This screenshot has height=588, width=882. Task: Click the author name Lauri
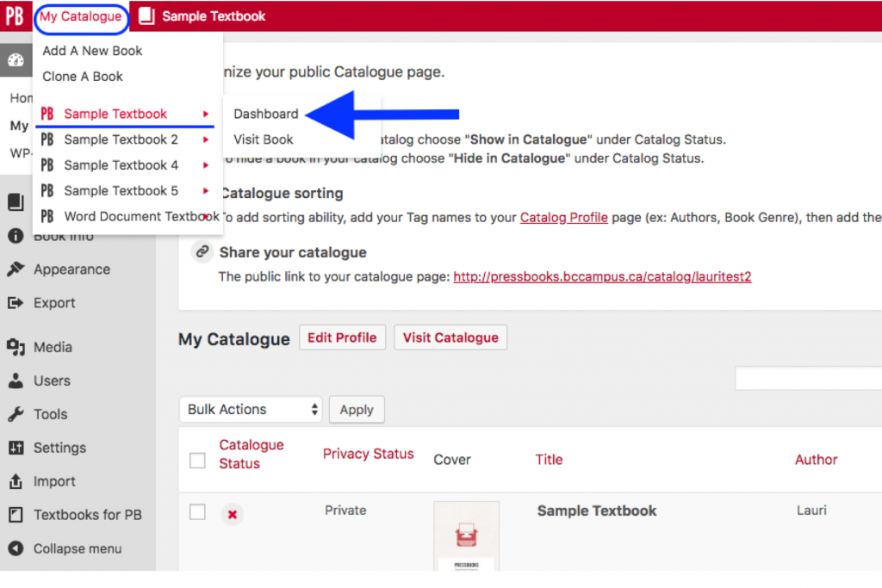[x=811, y=511]
